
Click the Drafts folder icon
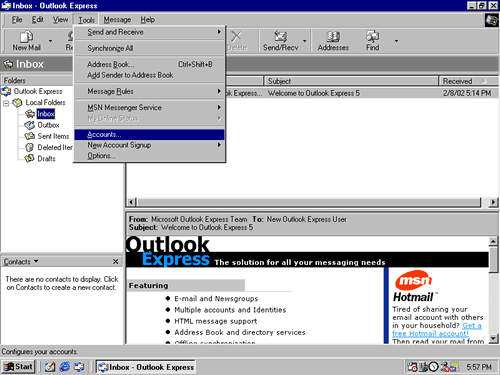30,158
